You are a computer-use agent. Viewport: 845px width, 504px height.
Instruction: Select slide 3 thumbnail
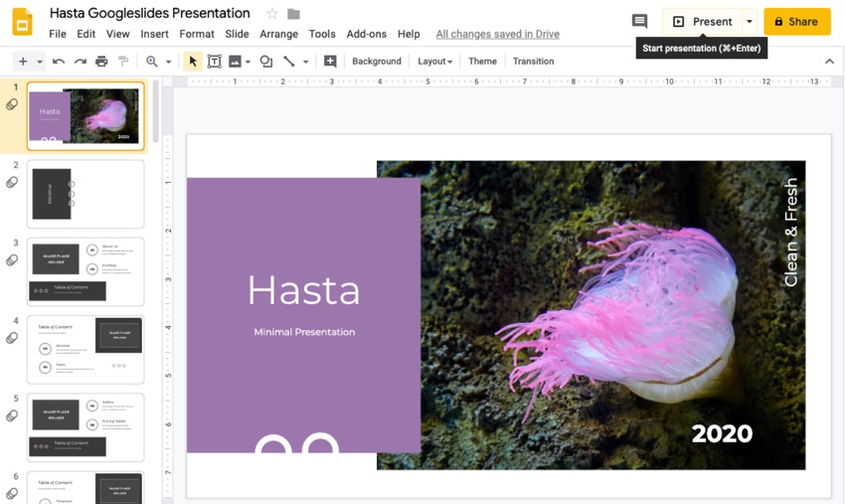[x=85, y=271]
